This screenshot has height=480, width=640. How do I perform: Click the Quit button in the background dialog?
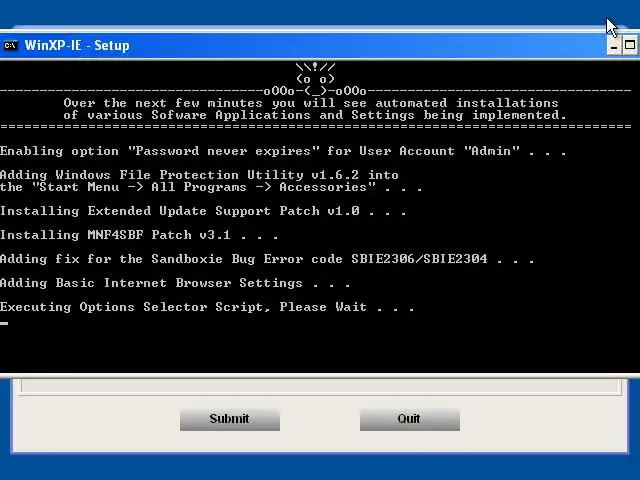[x=410, y=419]
